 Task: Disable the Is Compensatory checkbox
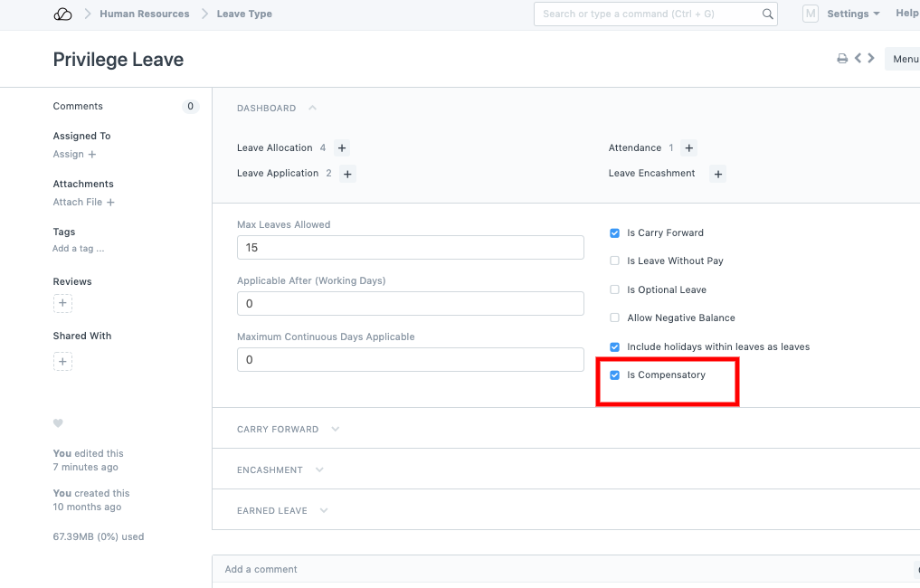tap(615, 375)
